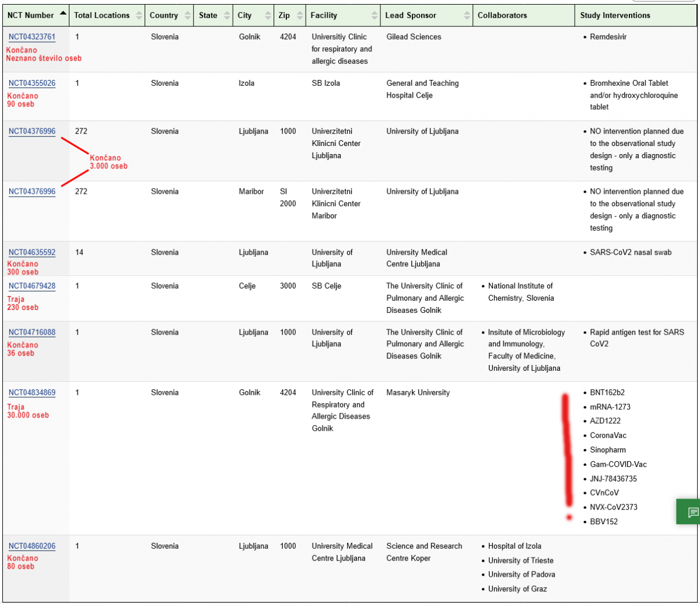Click the Zip column sort arrows

(300, 16)
